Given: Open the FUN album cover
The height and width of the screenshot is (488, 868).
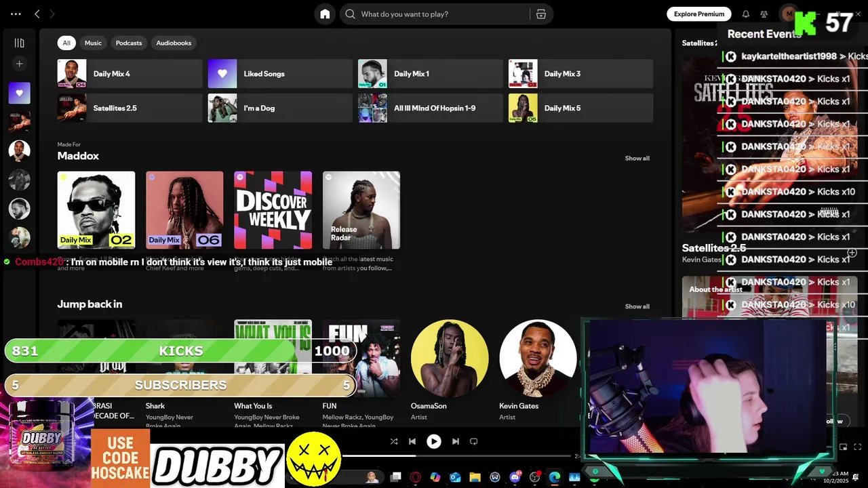Looking at the screenshot, I should point(361,359).
